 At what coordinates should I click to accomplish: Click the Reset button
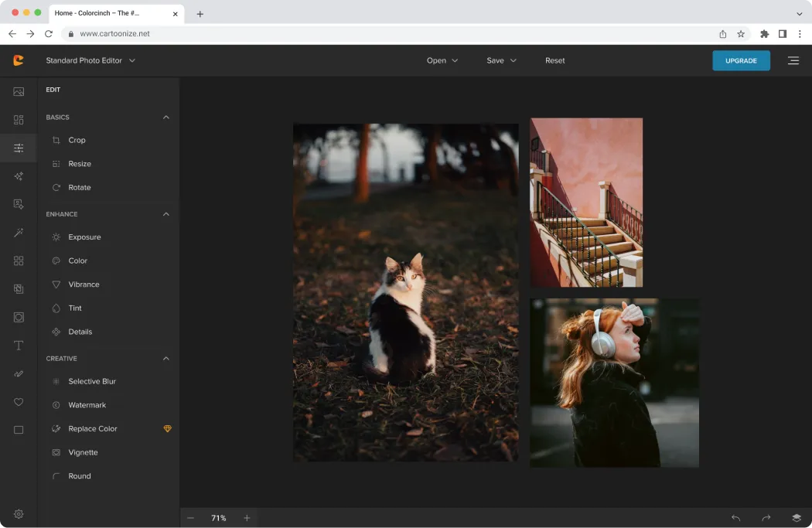coord(554,60)
